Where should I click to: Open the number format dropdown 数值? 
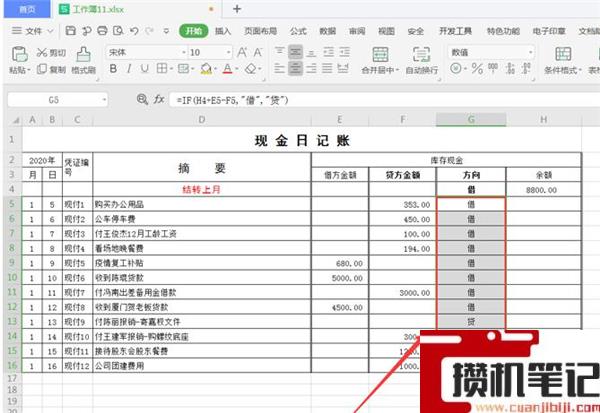coord(530,52)
